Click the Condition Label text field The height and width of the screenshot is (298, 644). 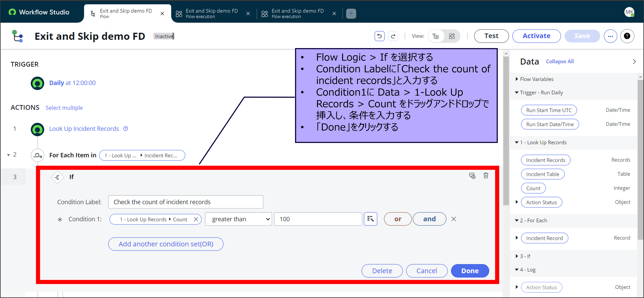[x=185, y=202]
